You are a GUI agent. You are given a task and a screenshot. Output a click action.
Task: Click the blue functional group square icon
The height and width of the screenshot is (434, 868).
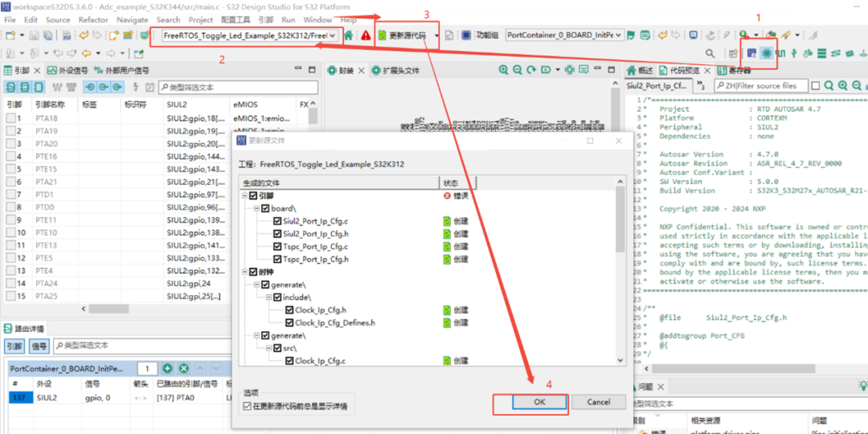click(x=466, y=35)
